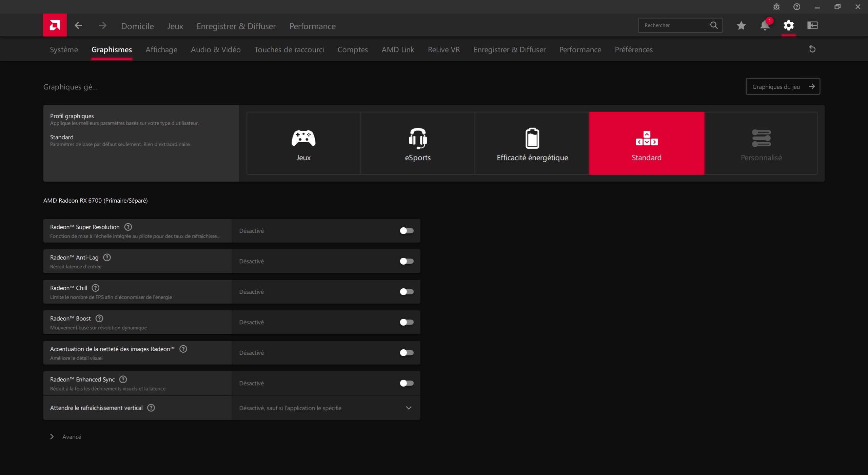This screenshot has height=475, width=868.
Task: Go back with the left arrow icon
Action: 78,25
